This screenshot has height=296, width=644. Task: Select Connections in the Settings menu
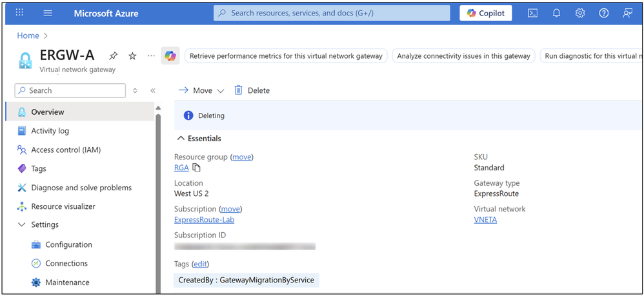66,263
